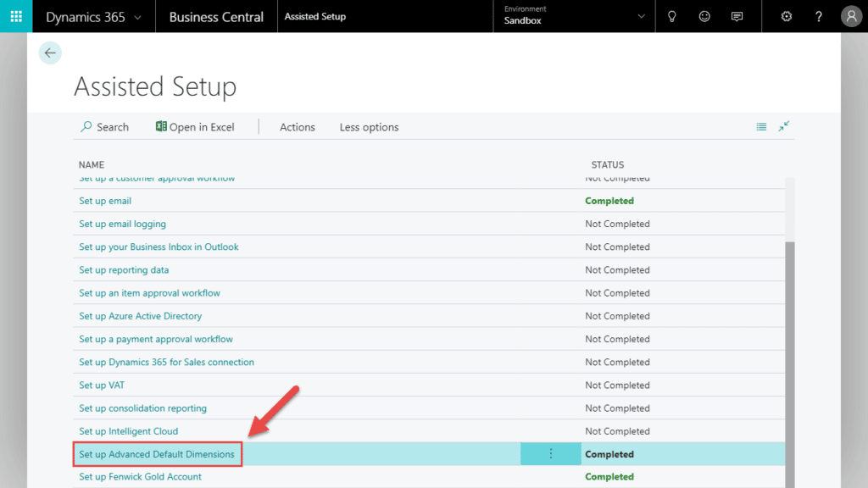Open Set up Advanced Default Dimensions link
This screenshot has height=488, width=868.
[x=157, y=454]
